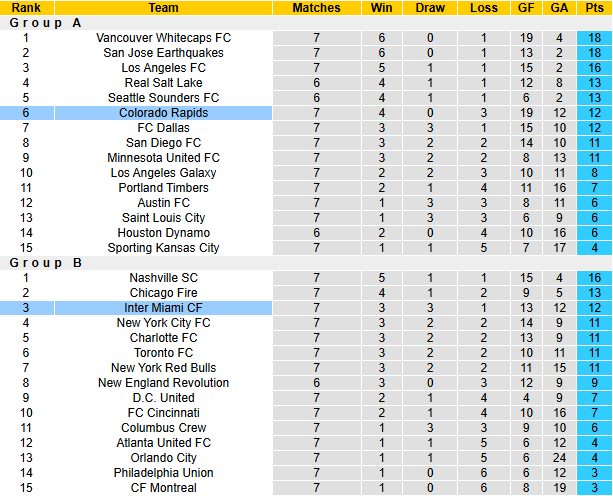This screenshot has width=613, height=496.
Task: Click the GF column header
Action: pyautogui.click(x=527, y=8)
